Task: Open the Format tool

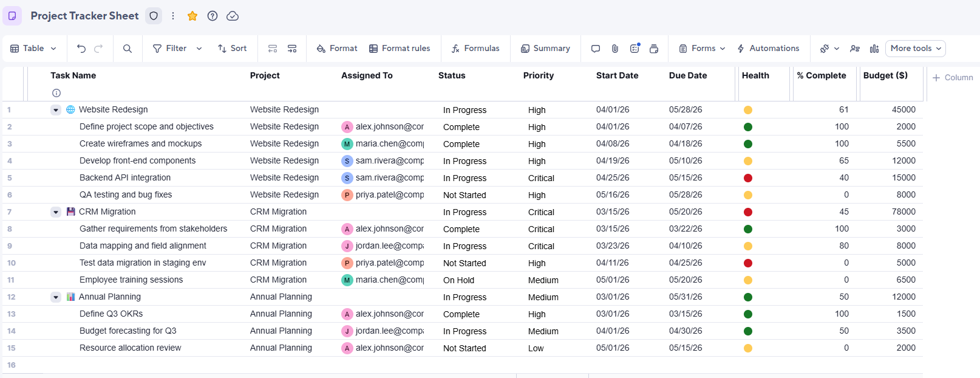Action: pyautogui.click(x=337, y=49)
